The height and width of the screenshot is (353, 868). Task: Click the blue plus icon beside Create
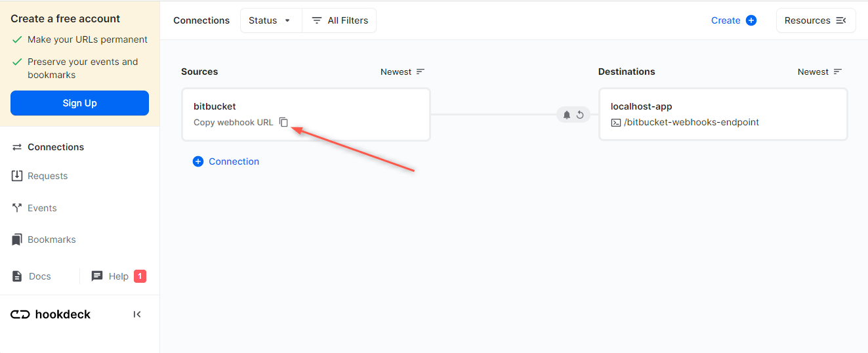click(x=751, y=20)
